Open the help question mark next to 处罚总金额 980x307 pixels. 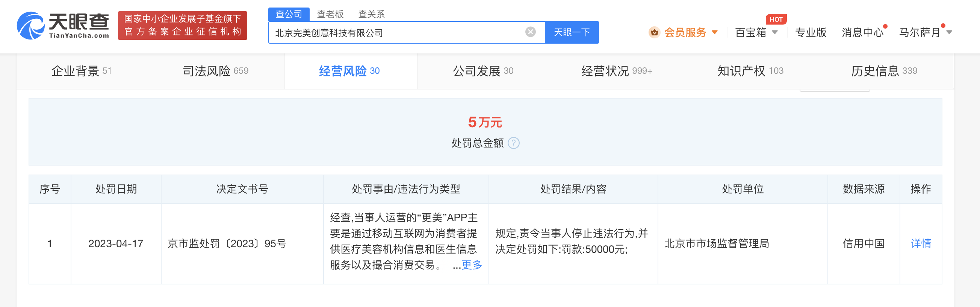[514, 143]
